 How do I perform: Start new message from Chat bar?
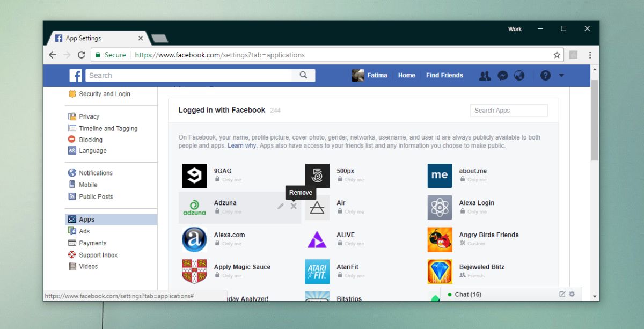pos(562,294)
